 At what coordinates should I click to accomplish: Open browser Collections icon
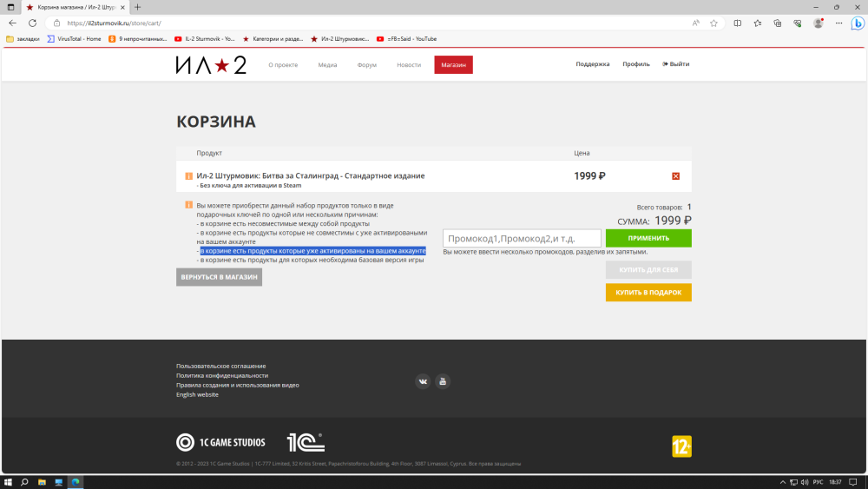[x=777, y=23]
